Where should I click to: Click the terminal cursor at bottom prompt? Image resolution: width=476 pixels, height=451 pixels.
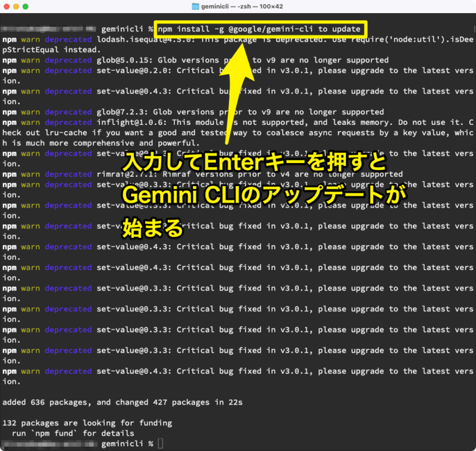[161, 443]
